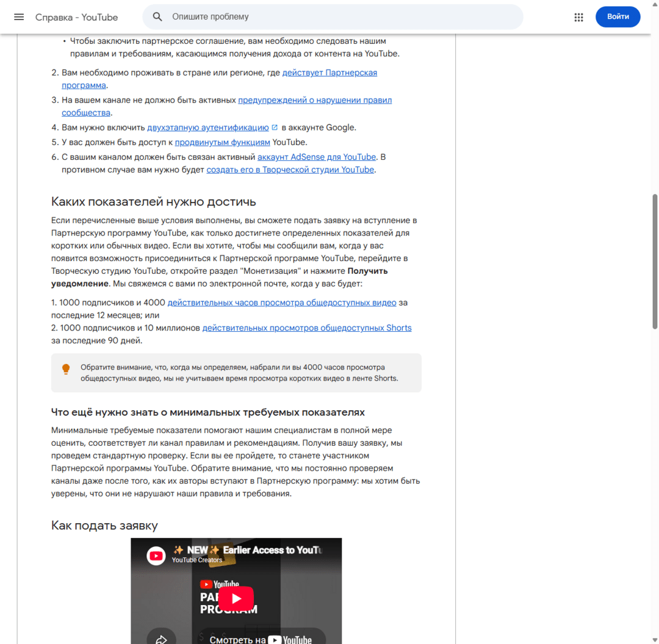Click the orange lightbulb tip icon
The image size is (659, 644).
click(66, 369)
